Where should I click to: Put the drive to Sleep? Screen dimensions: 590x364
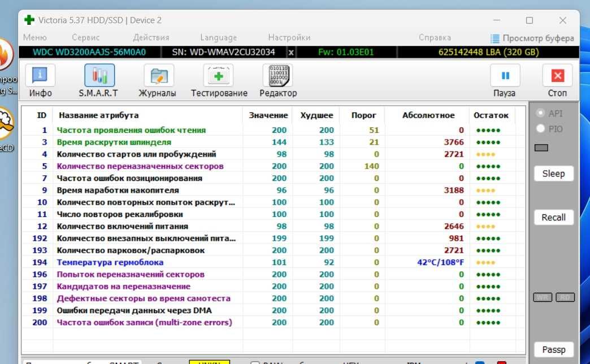[x=553, y=174]
